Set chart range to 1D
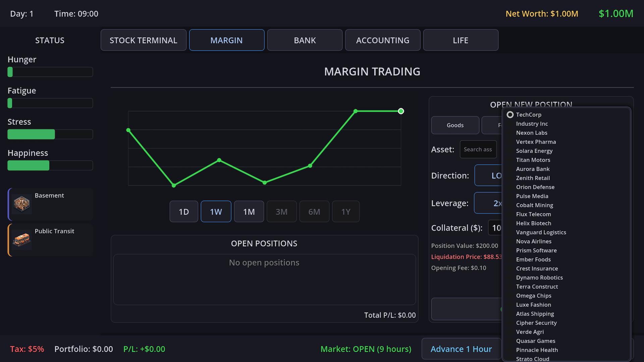 183,212
